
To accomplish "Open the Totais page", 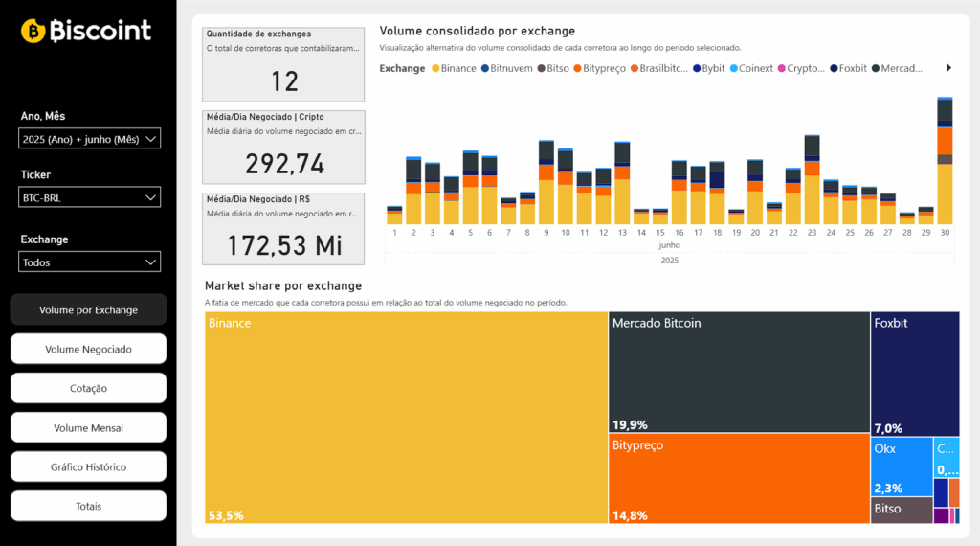I will pyautogui.click(x=88, y=506).
